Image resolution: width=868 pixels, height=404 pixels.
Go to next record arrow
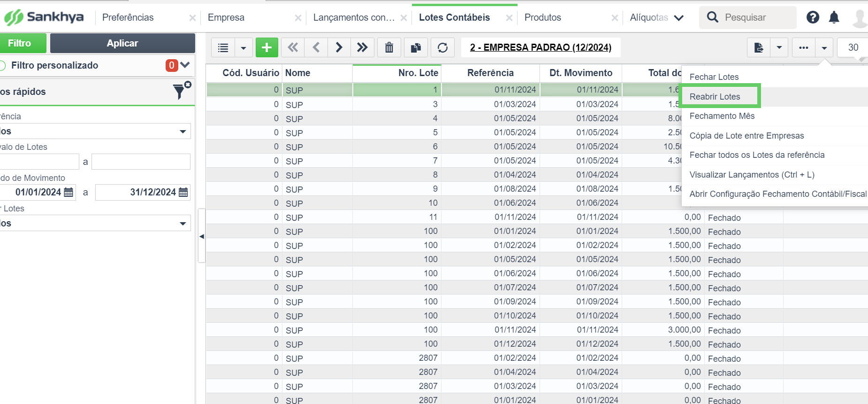[x=339, y=47]
